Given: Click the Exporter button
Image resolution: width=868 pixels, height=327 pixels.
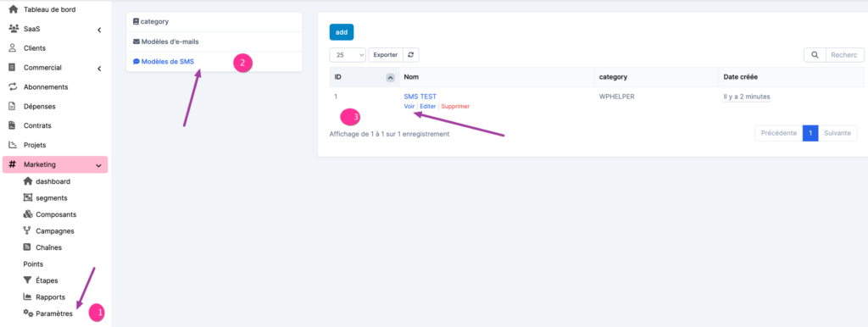Looking at the screenshot, I should point(386,55).
